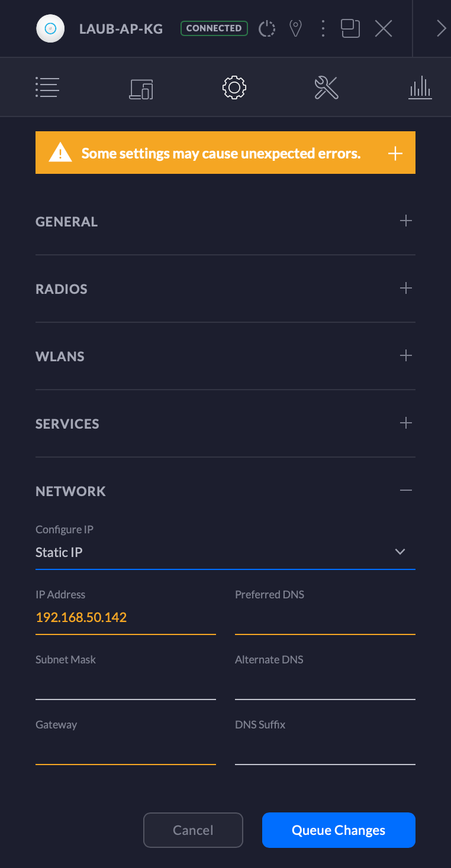Collapse the Network section
The width and height of the screenshot is (451, 868).
click(405, 491)
